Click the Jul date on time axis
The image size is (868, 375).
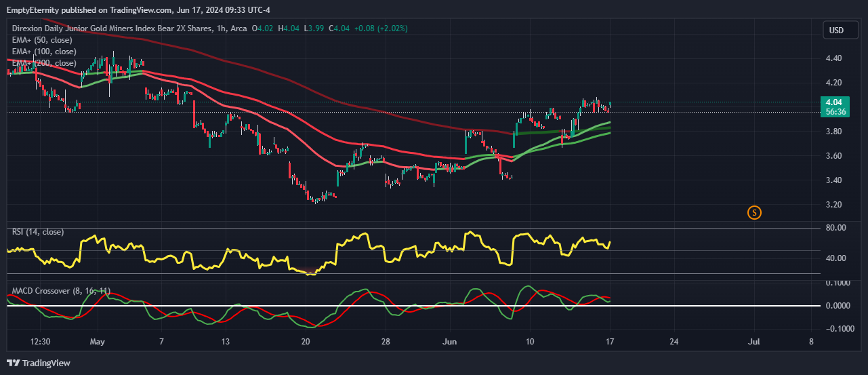click(x=753, y=341)
